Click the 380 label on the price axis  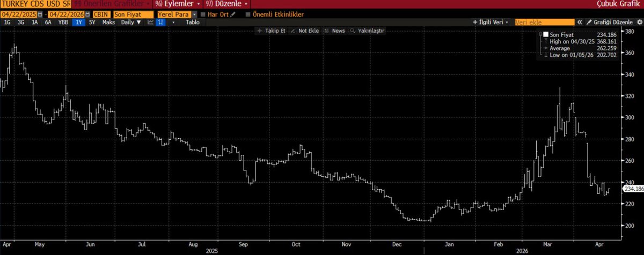click(630, 32)
